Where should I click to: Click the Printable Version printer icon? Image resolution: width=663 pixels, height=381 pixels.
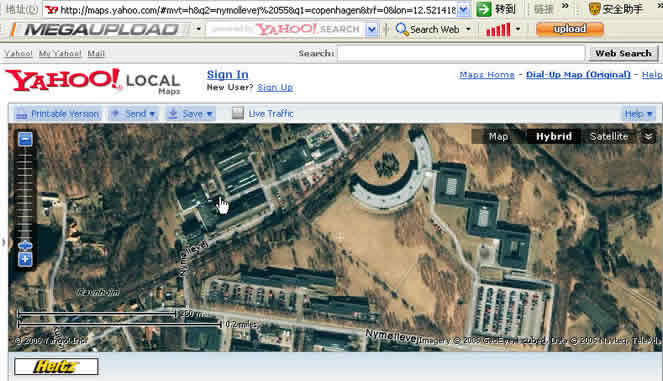point(21,114)
